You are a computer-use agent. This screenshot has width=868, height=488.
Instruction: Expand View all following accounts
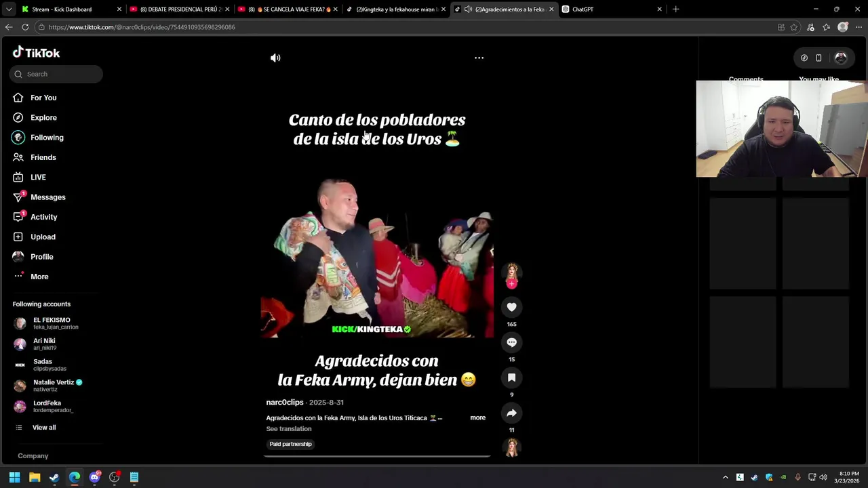44,428
